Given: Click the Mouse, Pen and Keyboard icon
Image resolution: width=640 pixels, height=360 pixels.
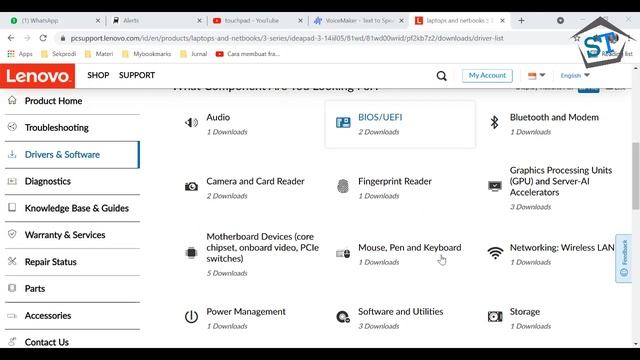Looking at the screenshot, I should pos(343,253).
